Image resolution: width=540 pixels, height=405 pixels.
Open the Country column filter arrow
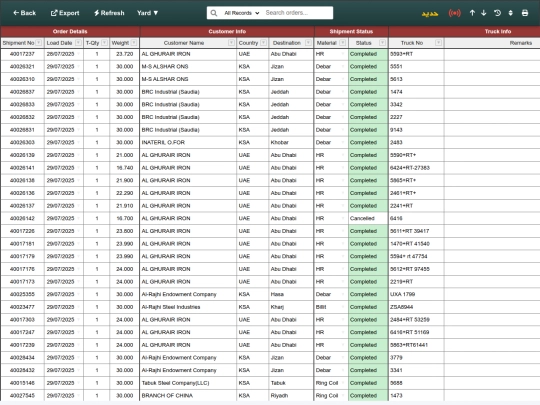263,43
